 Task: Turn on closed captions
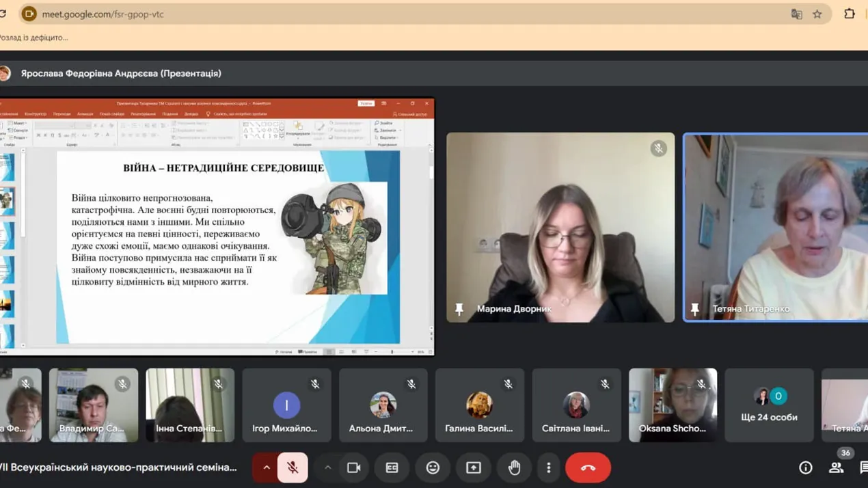click(x=392, y=467)
